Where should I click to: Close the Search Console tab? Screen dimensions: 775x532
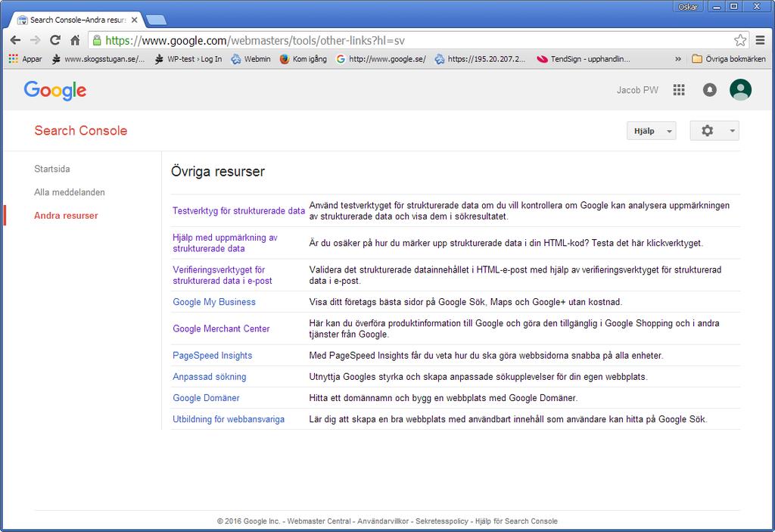pyautogui.click(x=135, y=20)
